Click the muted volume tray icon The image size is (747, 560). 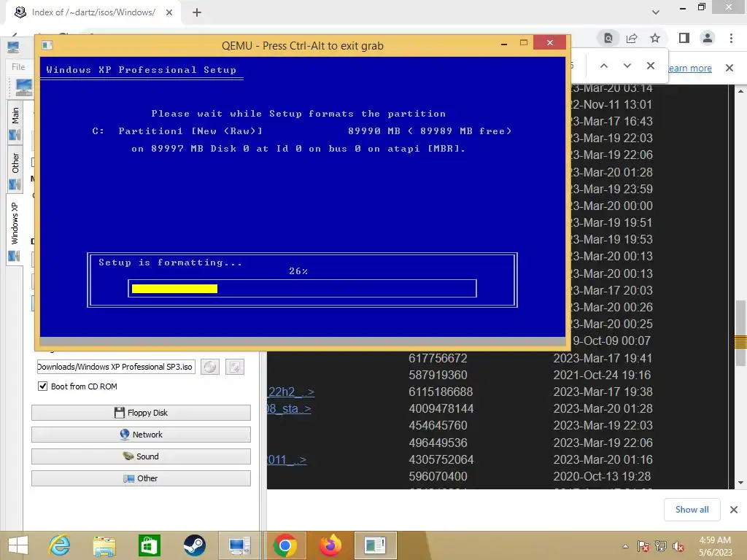678,546
